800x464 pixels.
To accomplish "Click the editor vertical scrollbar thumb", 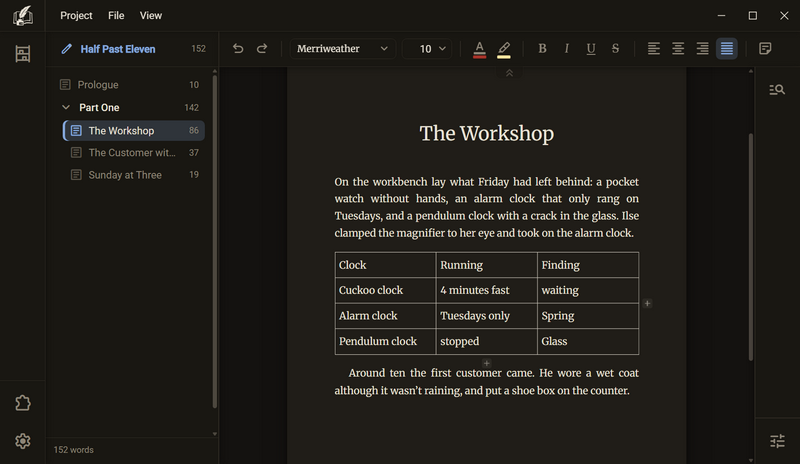I will click(751, 247).
